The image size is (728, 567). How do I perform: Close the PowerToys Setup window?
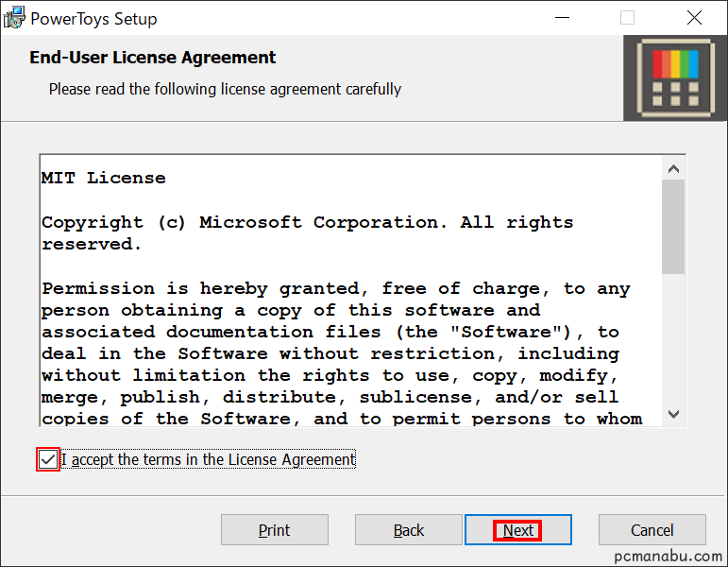pos(694,18)
